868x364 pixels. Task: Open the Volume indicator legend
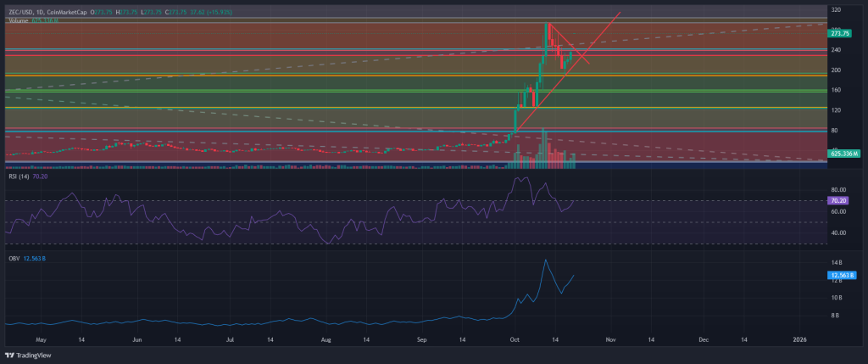click(x=19, y=20)
